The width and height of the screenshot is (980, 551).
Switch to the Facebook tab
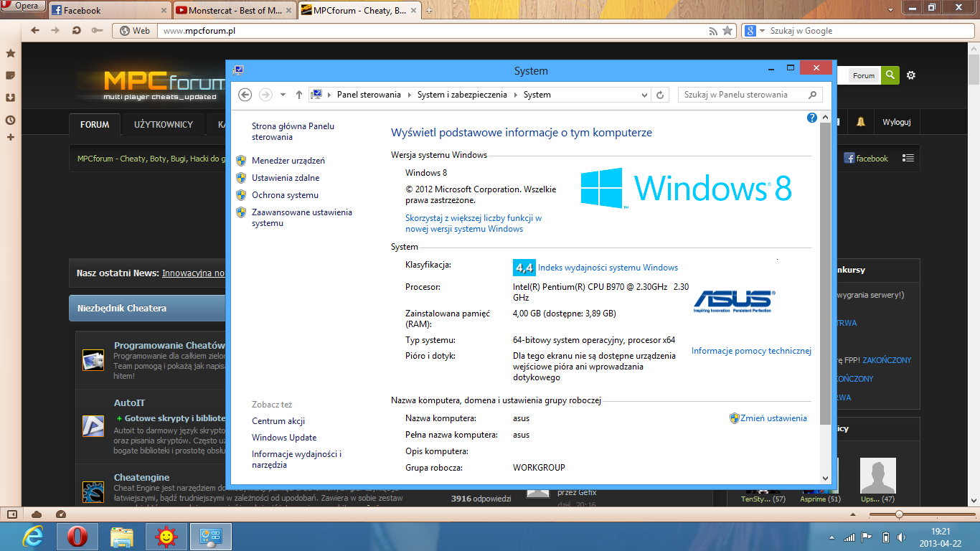(x=110, y=10)
